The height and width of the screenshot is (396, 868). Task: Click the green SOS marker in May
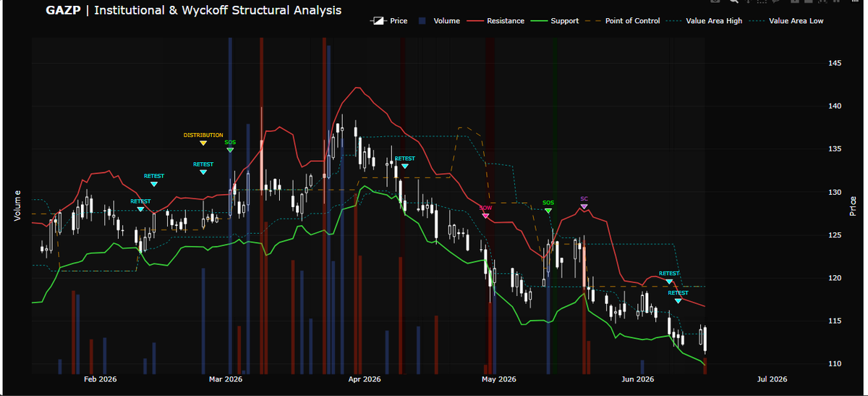[548, 210]
